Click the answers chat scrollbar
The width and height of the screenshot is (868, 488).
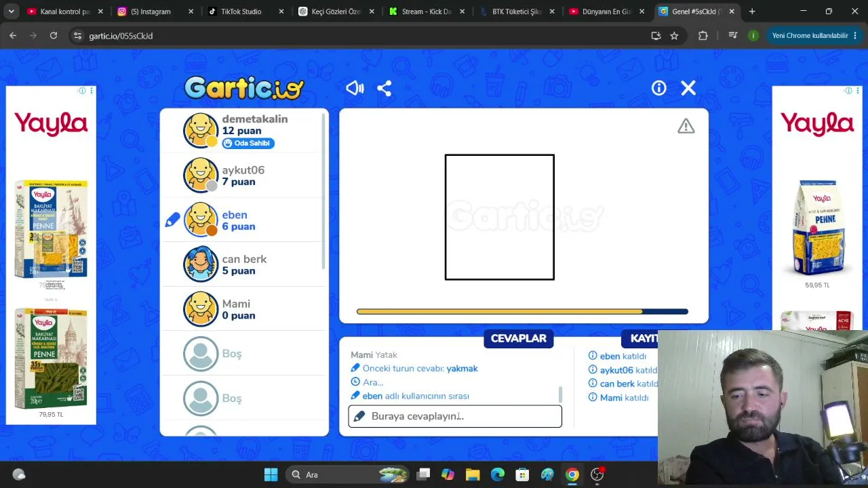560,394
